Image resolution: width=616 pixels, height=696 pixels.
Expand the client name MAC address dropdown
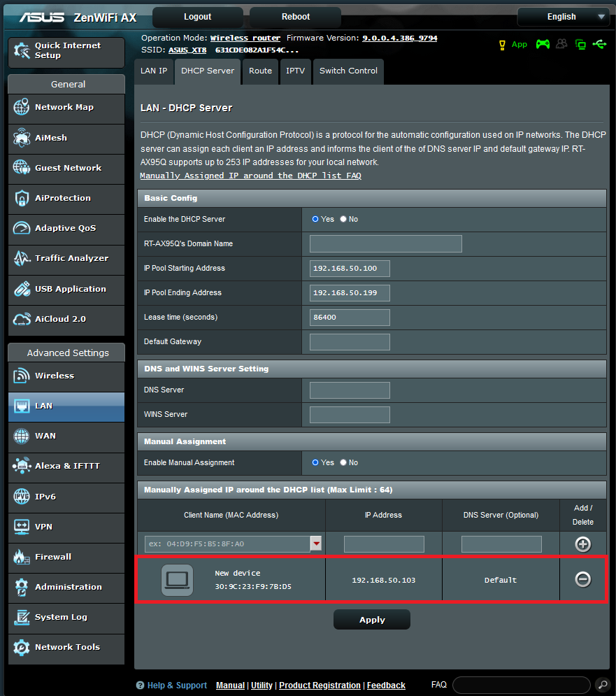[316, 544]
